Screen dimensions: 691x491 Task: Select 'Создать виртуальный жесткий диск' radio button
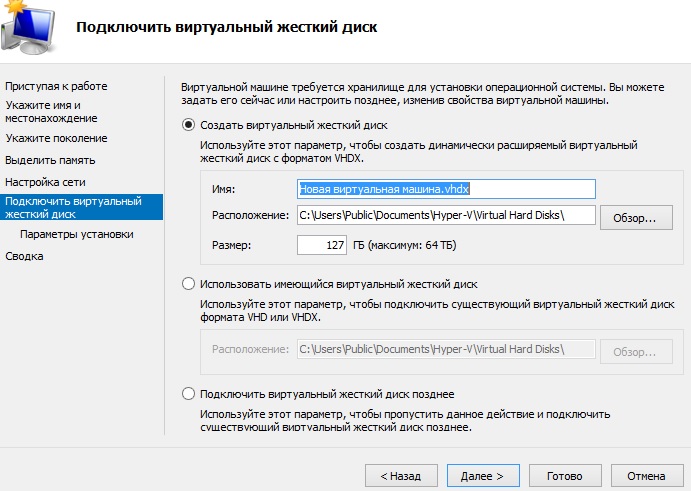pos(188,125)
